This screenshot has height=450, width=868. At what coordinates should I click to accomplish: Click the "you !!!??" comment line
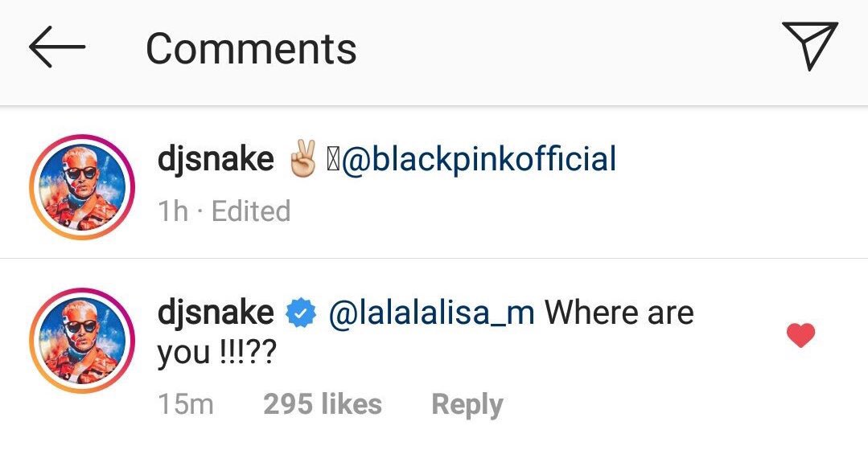(217, 354)
